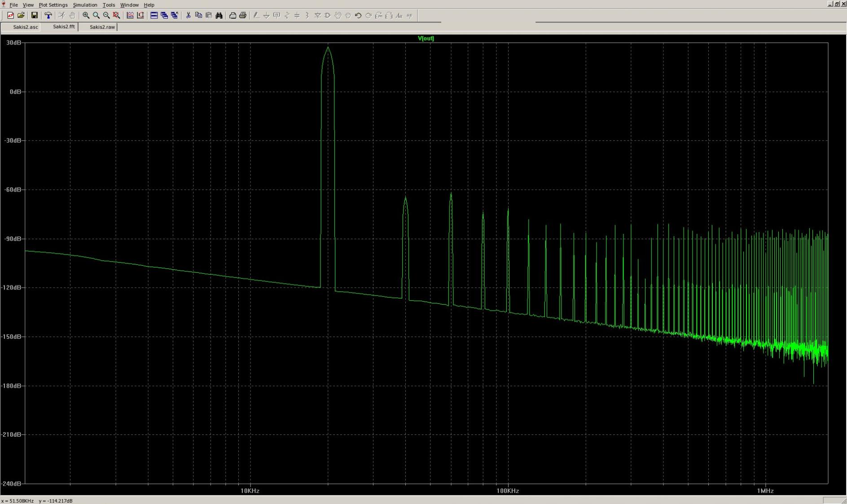Restore the document window via title-bar button

(836, 4)
